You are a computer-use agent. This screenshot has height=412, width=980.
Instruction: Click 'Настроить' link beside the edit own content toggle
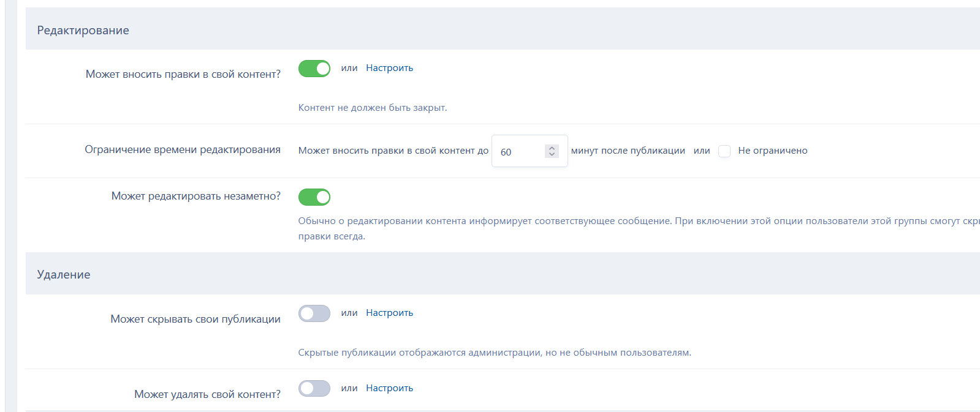click(x=389, y=68)
